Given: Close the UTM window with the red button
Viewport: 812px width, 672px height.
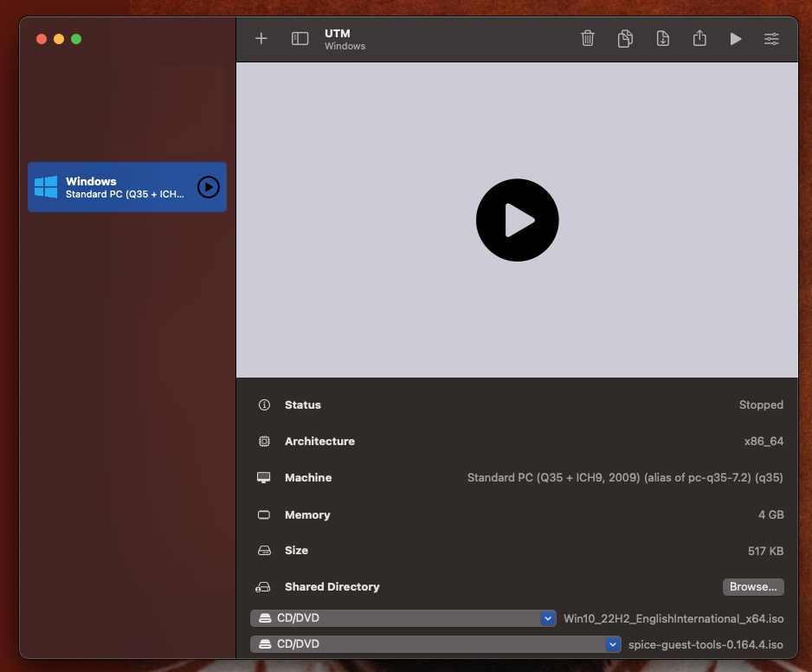Looking at the screenshot, I should 42,39.
